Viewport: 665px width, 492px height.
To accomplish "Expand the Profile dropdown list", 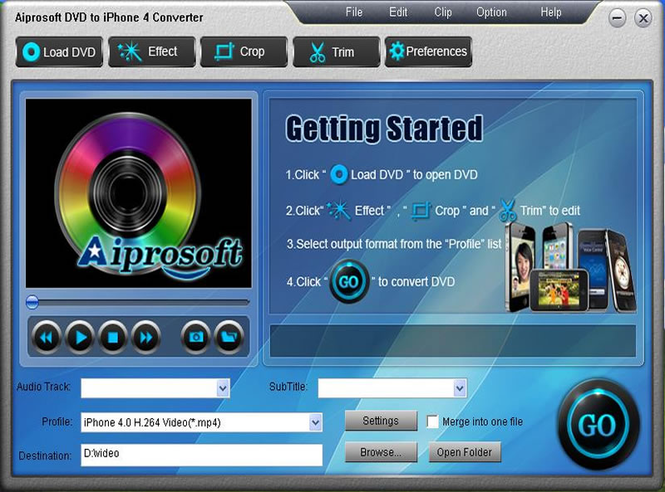I will click(x=315, y=422).
